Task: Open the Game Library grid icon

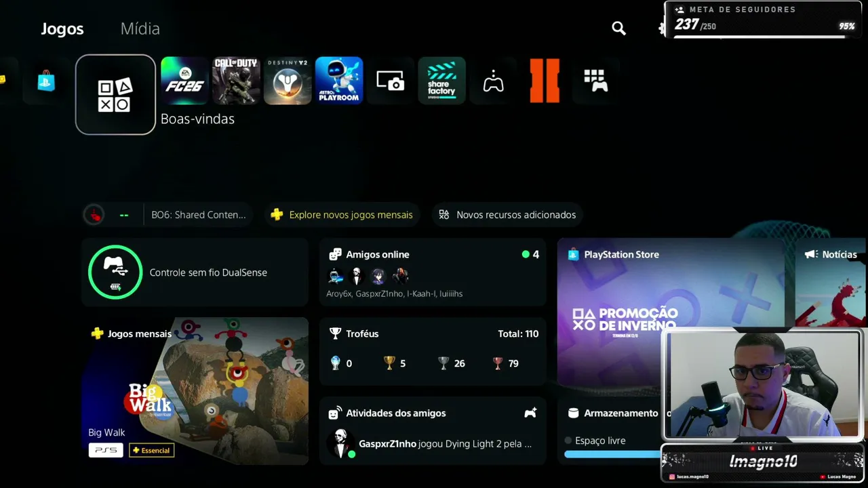Action: coord(595,81)
